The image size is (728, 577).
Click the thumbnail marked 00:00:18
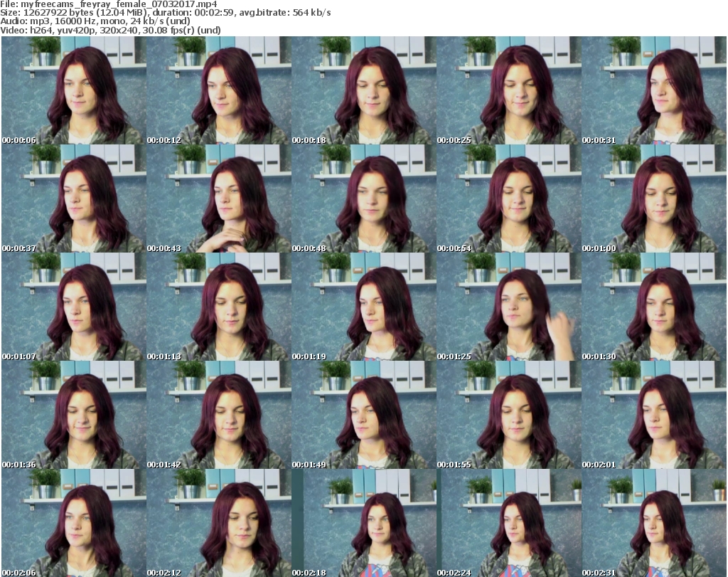click(x=364, y=90)
